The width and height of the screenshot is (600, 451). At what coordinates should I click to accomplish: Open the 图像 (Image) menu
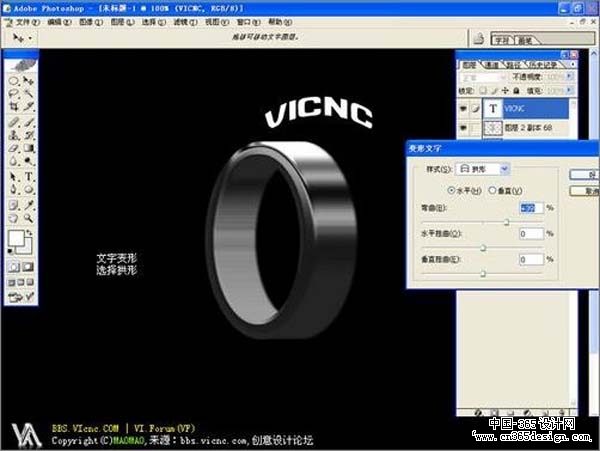[91, 22]
